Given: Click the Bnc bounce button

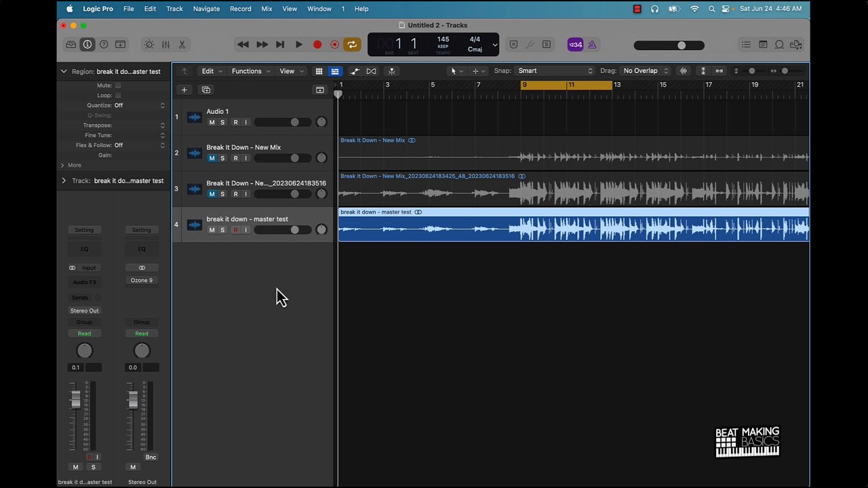Looking at the screenshot, I should coord(151,457).
